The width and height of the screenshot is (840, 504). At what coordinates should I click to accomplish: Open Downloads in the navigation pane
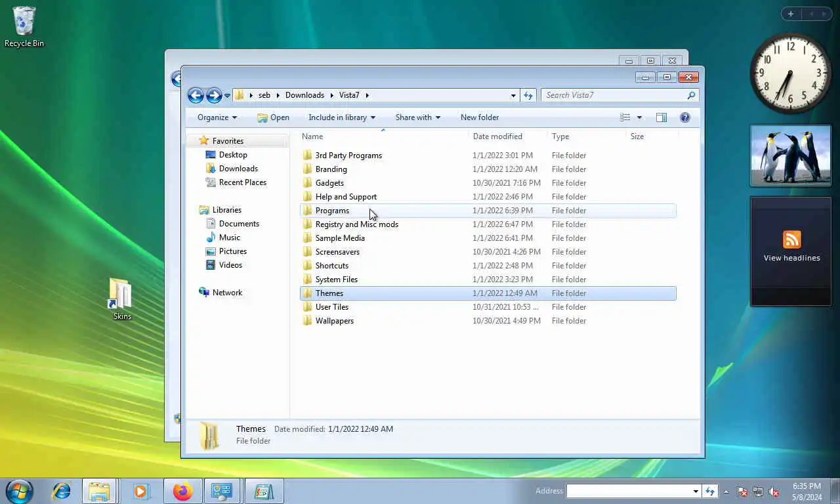click(x=238, y=169)
